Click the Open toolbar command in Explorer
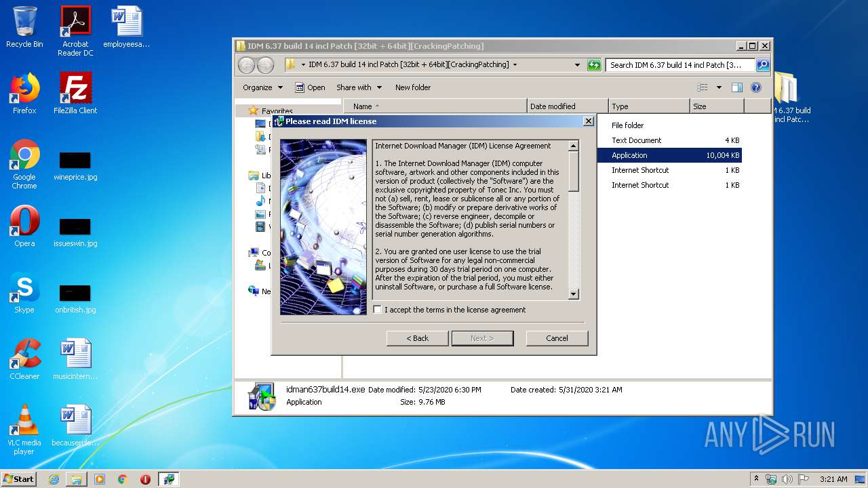This screenshot has height=488, width=868. (x=310, y=87)
